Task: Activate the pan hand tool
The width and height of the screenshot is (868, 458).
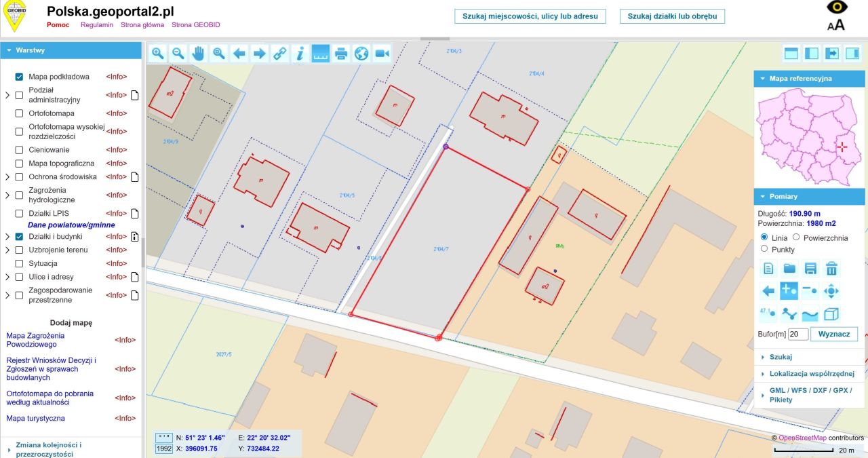Action: (x=199, y=54)
